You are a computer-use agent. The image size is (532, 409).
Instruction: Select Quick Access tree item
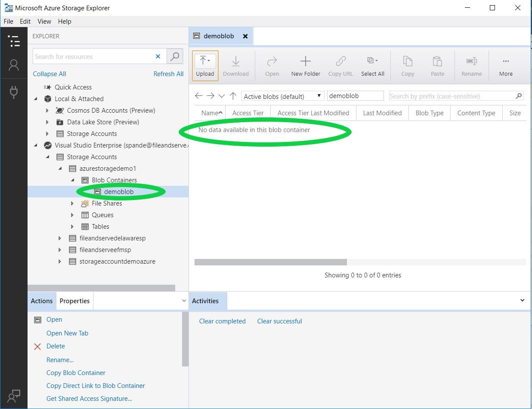(x=73, y=87)
